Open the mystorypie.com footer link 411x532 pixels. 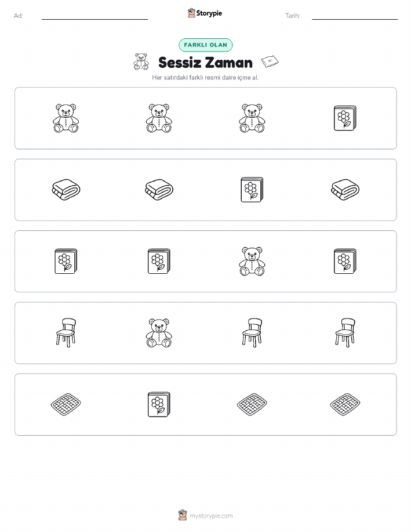[x=211, y=516]
